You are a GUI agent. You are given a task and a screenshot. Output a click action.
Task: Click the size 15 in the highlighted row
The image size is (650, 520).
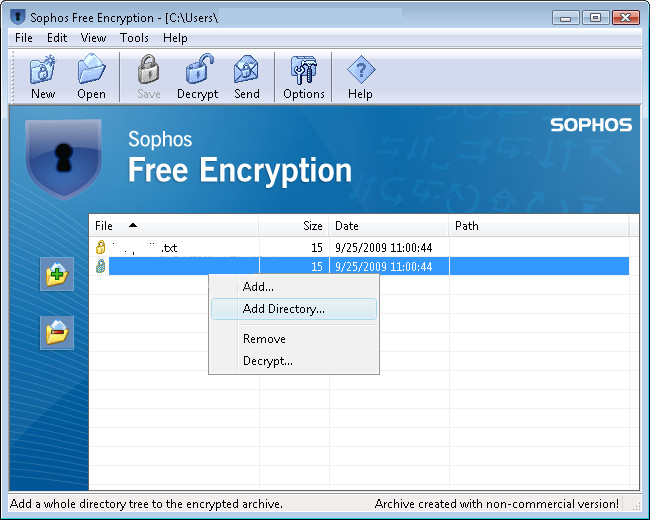point(317,266)
